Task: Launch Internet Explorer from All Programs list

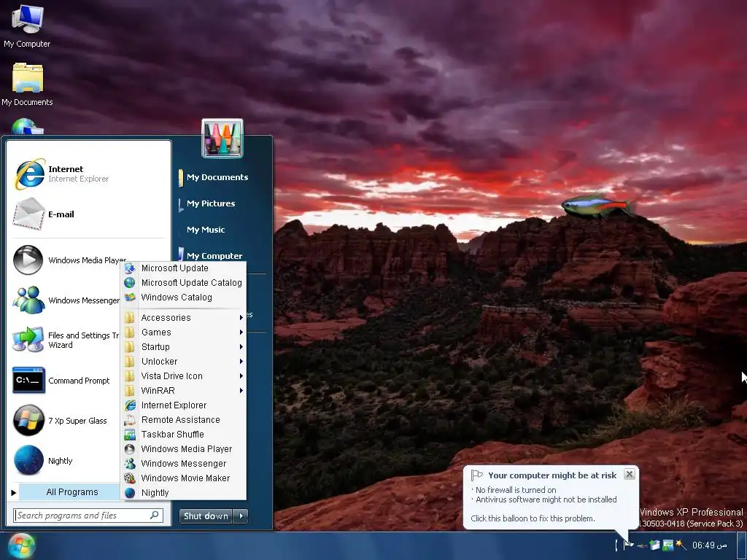Action: click(184, 405)
